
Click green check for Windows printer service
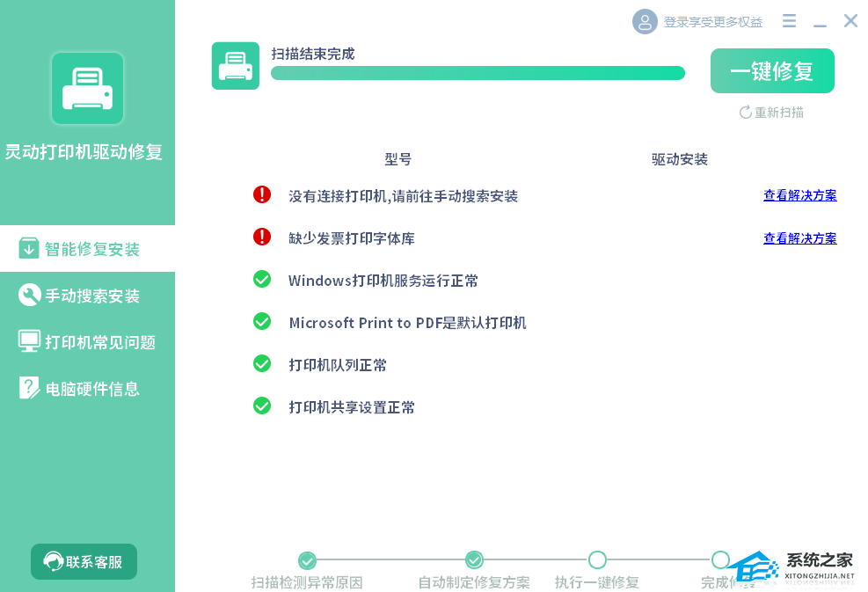coord(262,279)
